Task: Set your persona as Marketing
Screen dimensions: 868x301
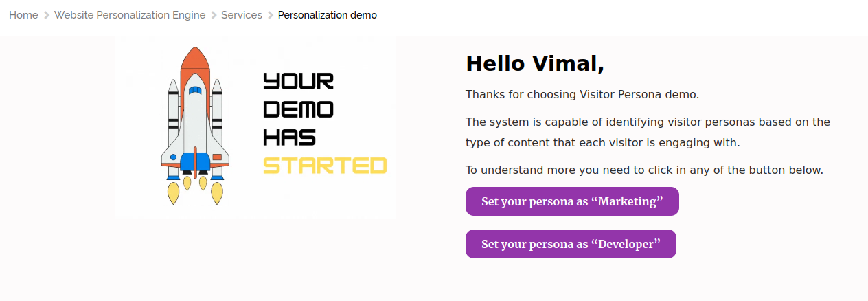Action: click(x=572, y=201)
